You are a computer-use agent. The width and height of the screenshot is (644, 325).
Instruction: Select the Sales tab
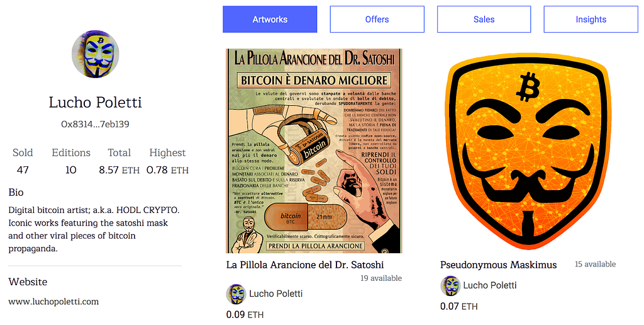484,20
